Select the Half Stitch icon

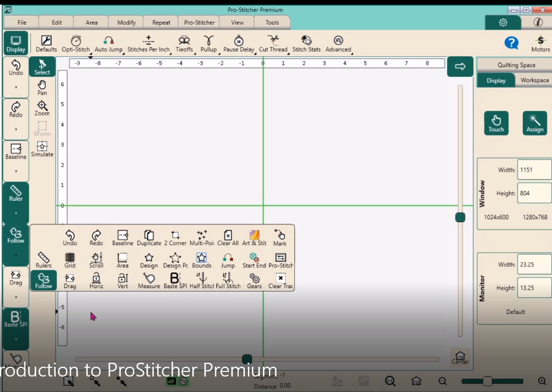(202, 281)
